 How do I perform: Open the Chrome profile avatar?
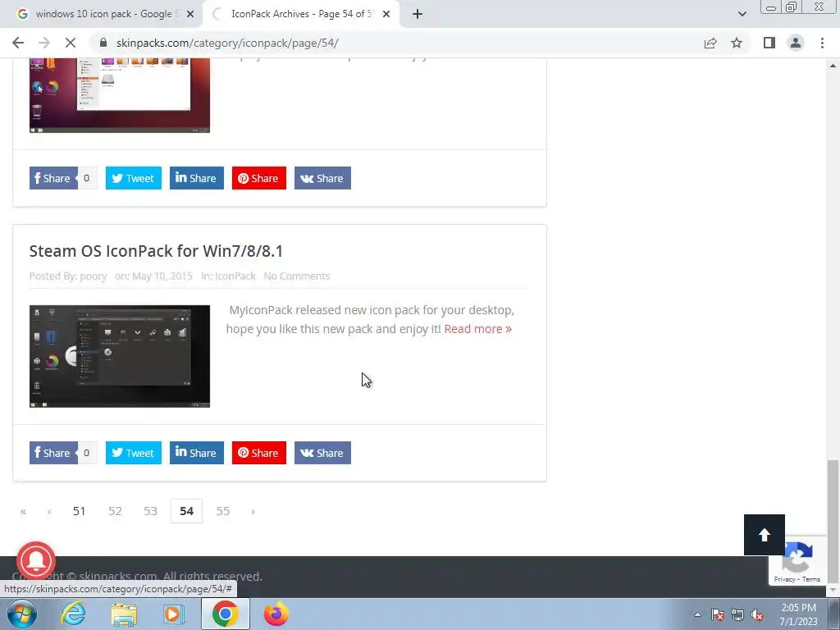point(796,43)
